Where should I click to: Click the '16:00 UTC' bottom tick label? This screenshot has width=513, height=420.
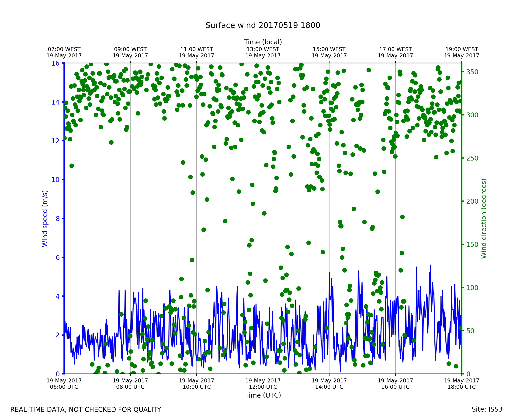click(x=395, y=387)
